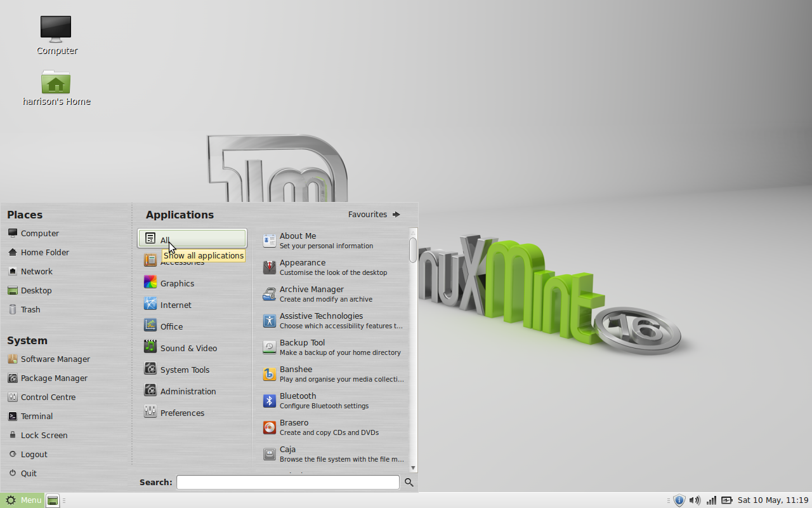Click 'Make a backup of your home directory' text
Viewport: 812px width, 508px height.
[x=340, y=352]
